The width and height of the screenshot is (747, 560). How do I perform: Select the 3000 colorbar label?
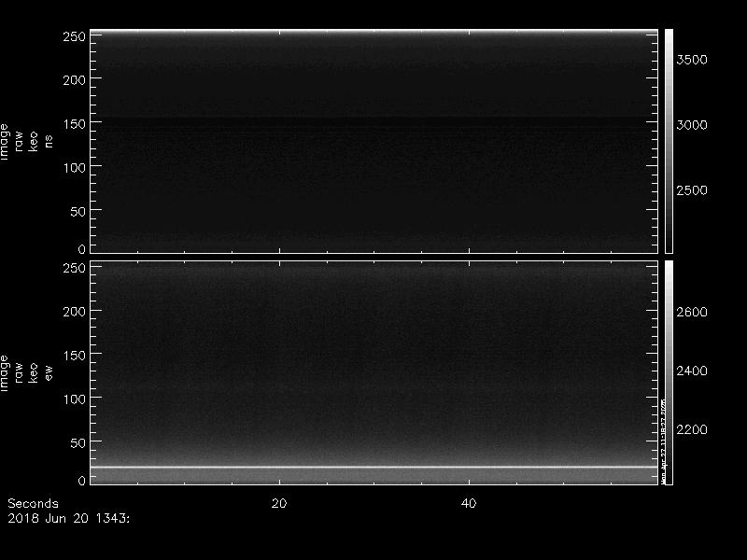[x=692, y=125]
